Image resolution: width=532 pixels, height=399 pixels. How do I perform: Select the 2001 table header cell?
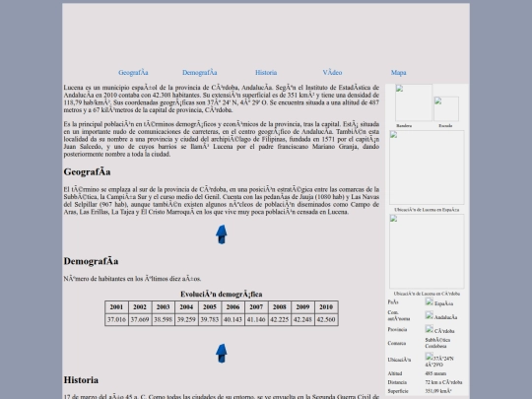[x=116, y=307]
